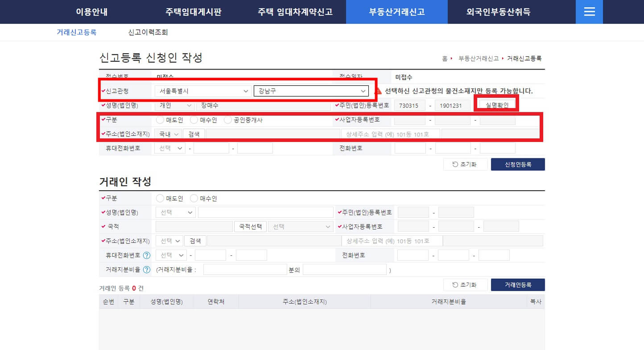Open the nationality 선택 dropdown
The height and width of the screenshot is (350, 644).
pyautogui.click(x=300, y=226)
